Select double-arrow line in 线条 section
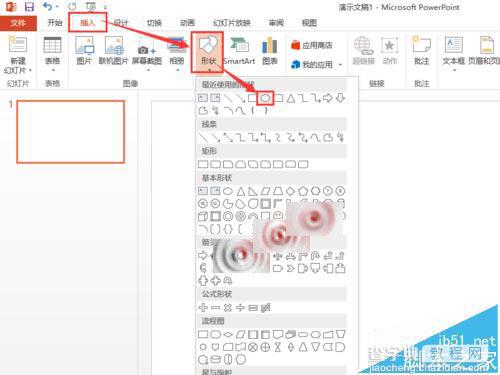Viewport: 500px width, 375px height. point(228,137)
